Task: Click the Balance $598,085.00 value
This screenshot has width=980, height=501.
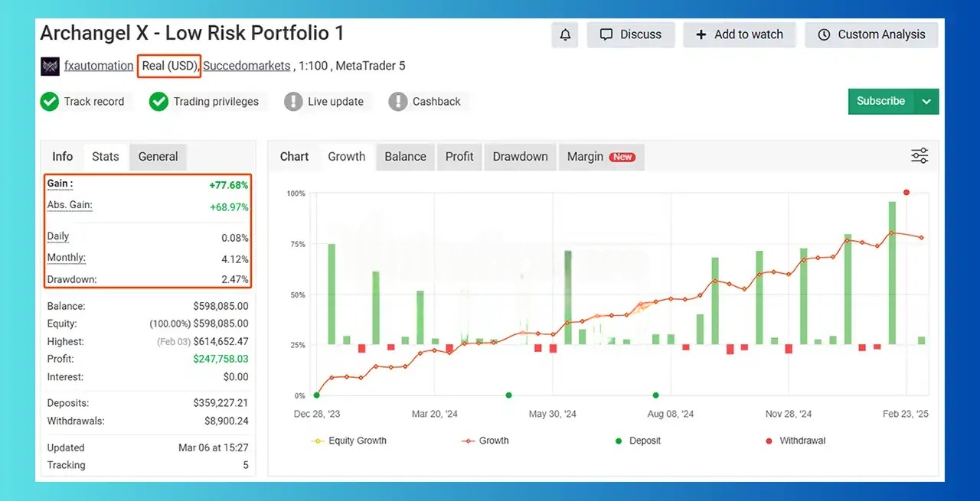Action: 220,306
